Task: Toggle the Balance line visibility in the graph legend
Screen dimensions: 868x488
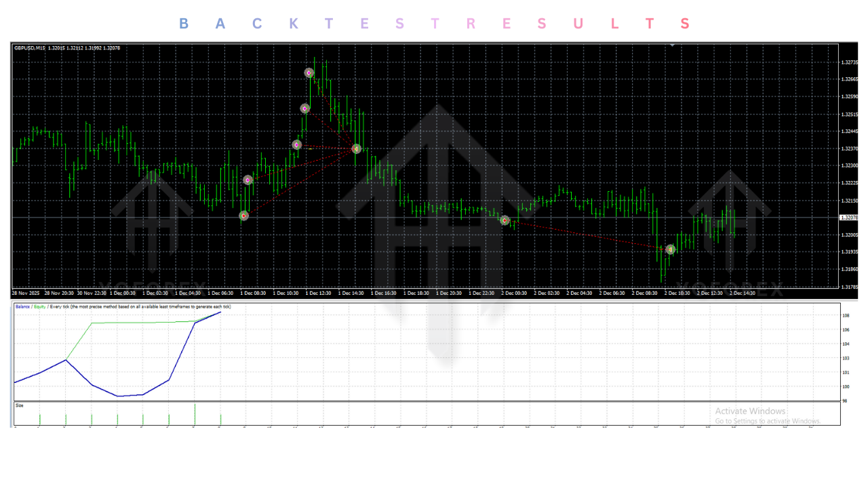Action: (22, 306)
